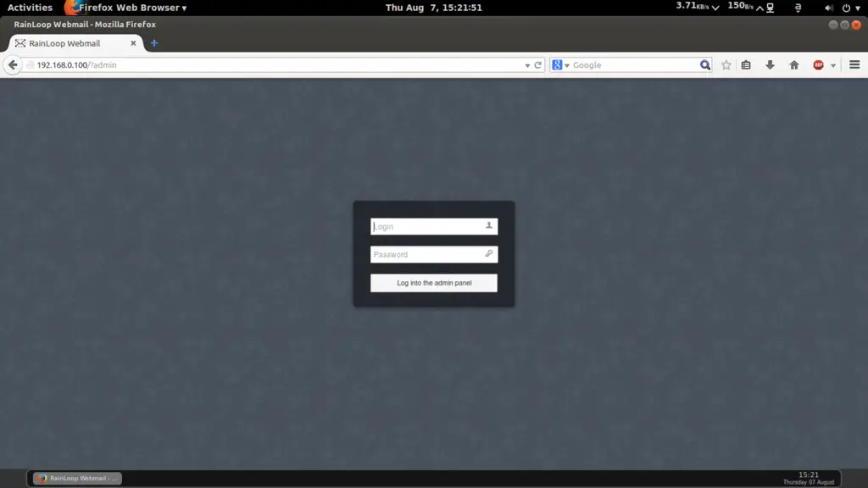The height and width of the screenshot is (488, 868).
Task: Open the power system menu
Action: (851, 8)
